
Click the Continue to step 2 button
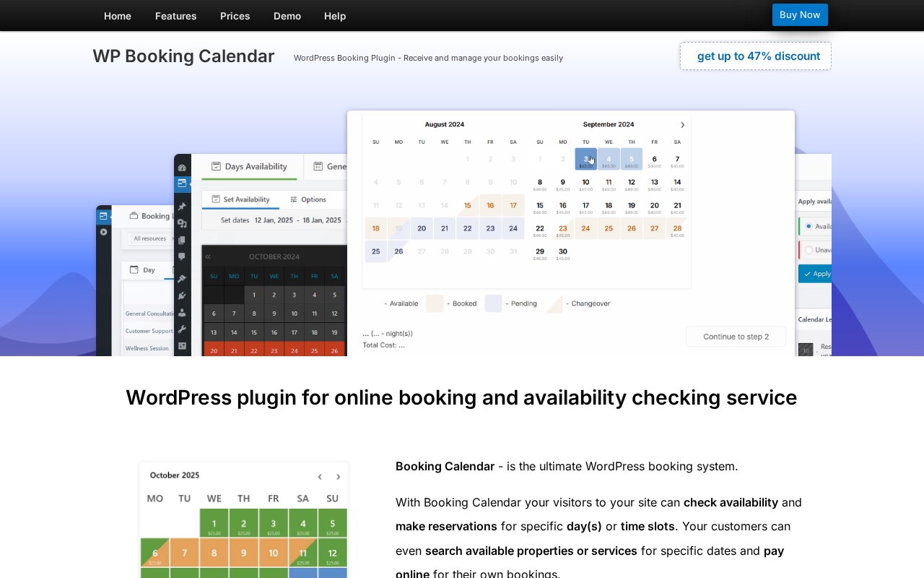736,337
